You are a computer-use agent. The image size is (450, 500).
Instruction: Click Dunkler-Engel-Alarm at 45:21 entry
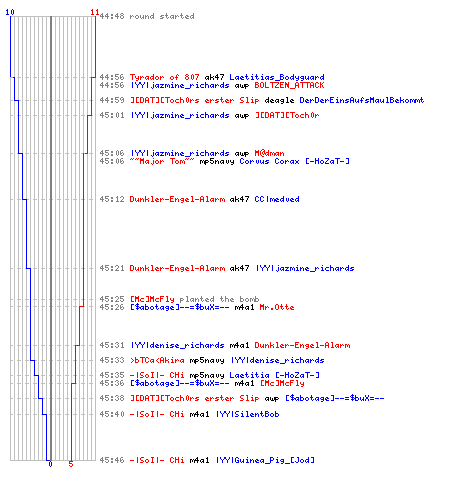click(x=177, y=268)
